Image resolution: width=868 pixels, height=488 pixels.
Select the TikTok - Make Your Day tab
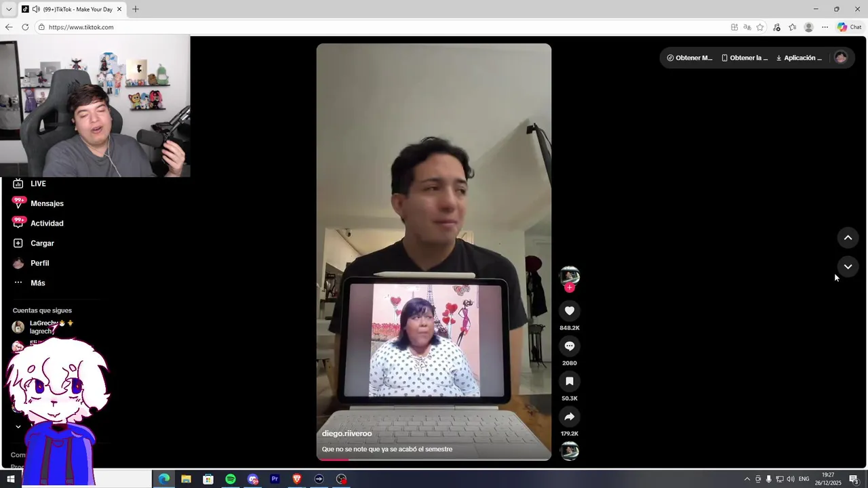coord(71,9)
